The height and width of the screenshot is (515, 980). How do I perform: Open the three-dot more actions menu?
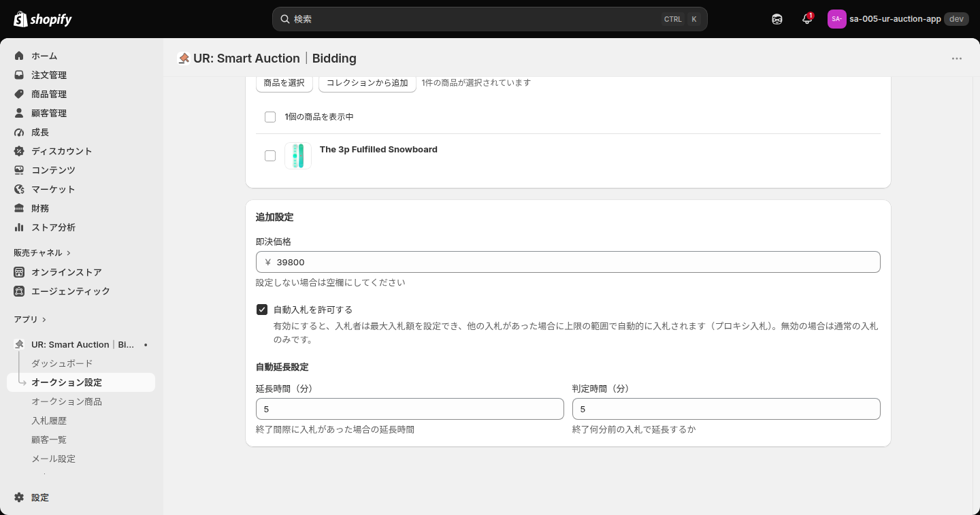(957, 59)
